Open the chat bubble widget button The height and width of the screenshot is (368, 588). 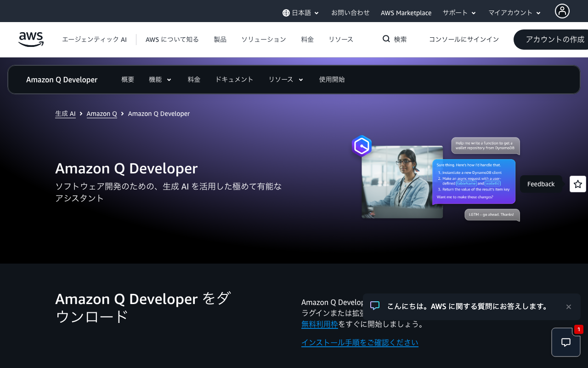coord(566,342)
